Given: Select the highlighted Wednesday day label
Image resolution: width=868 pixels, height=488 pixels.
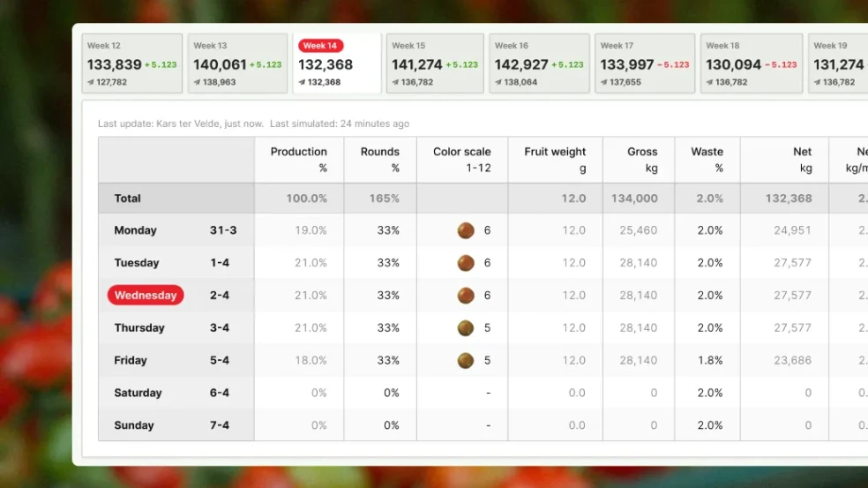Looking at the screenshot, I should (146, 296).
